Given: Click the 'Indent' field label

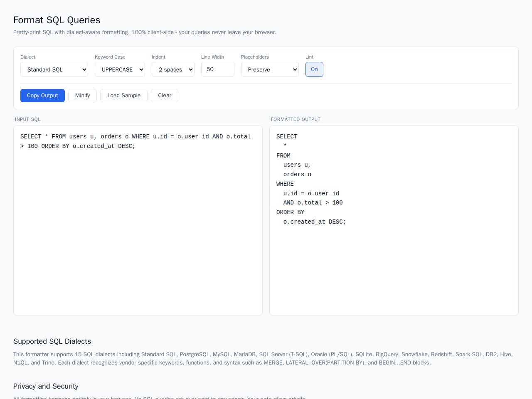Looking at the screenshot, I should click(158, 57).
